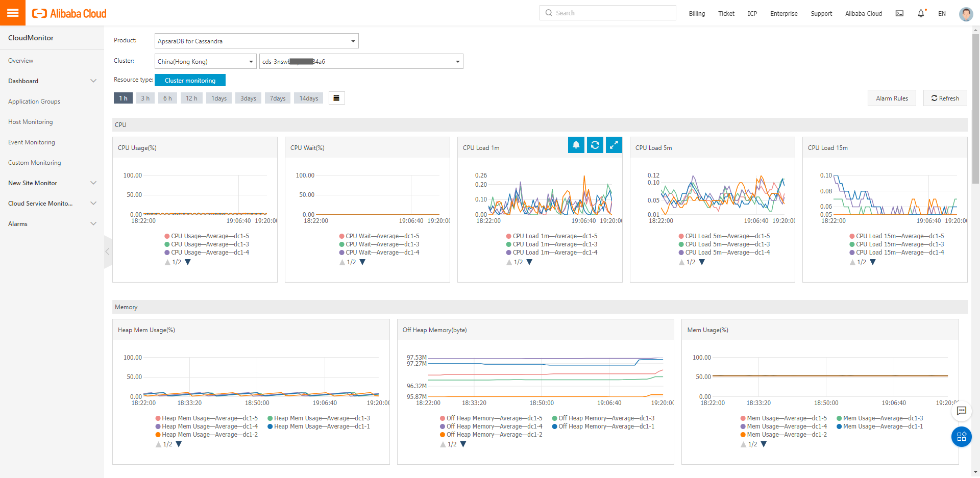Viewport: 980px width, 478px height.
Task: Open the EN language selector
Action: click(942, 14)
